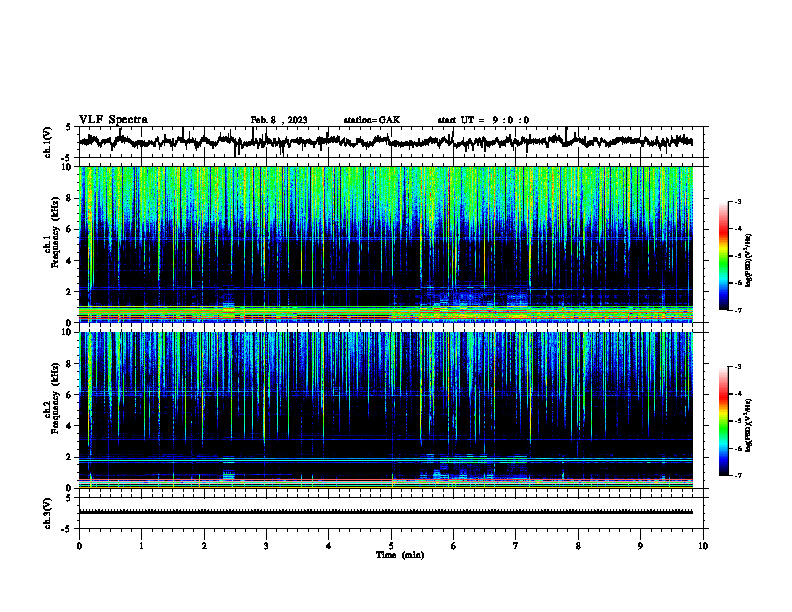Click the "start UT = 9:0:0" header text

(483, 120)
